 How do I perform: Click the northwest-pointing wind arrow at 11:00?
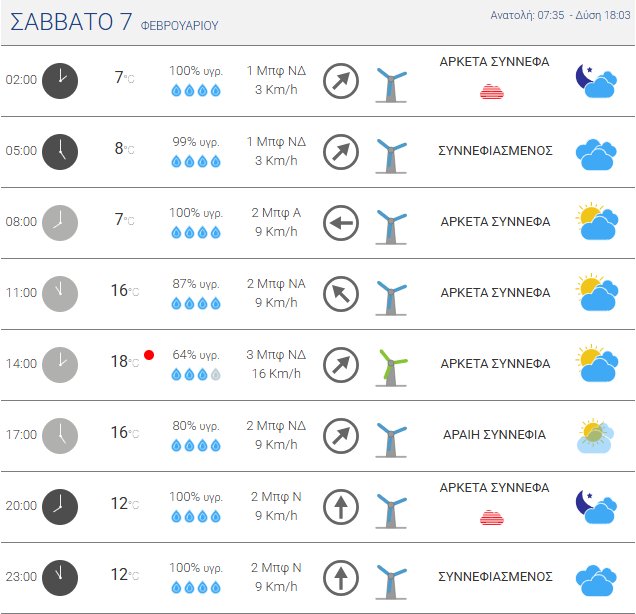tap(341, 294)
